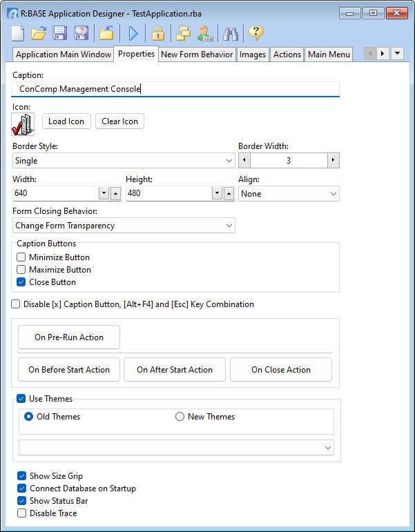The image size is (415, 532).
Task: Decrease Height using the down spinner arrow
Action: coord(217,193)
